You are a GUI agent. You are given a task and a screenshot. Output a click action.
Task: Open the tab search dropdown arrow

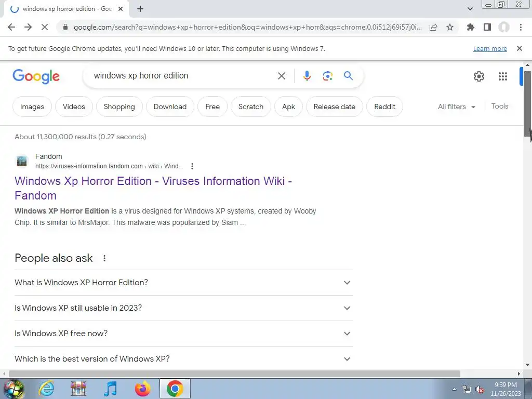pos(470,9)
